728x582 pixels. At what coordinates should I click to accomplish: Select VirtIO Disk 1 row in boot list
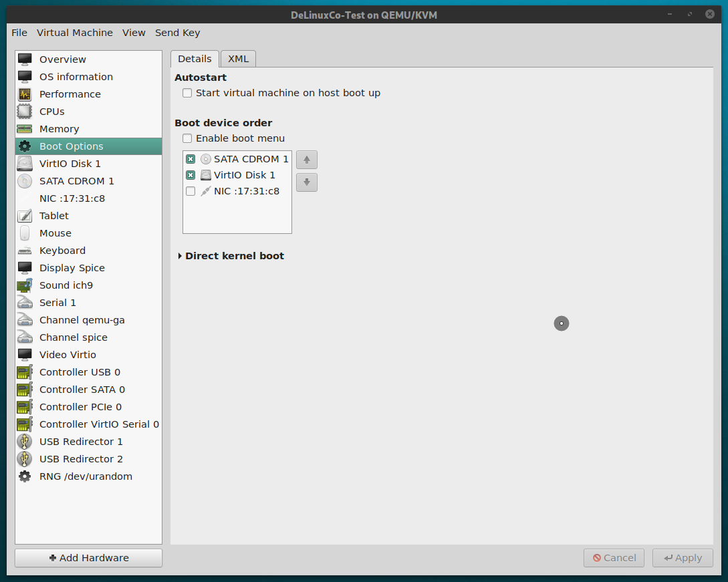pos(237,175)
